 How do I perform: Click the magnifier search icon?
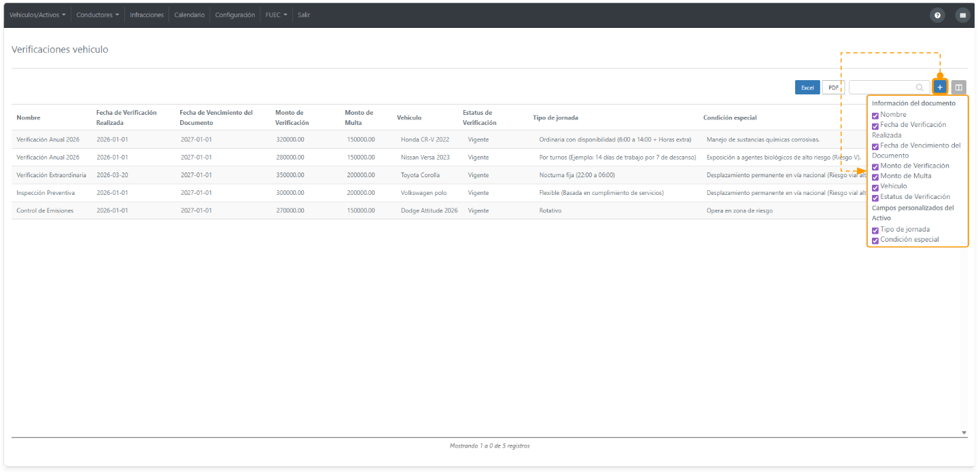920,88
